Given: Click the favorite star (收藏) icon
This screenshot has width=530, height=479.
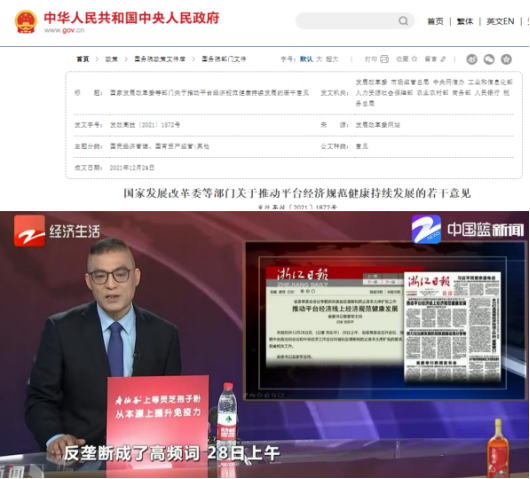Looking at the screenshot, I should pyautogui.click(x=414, y=59).
